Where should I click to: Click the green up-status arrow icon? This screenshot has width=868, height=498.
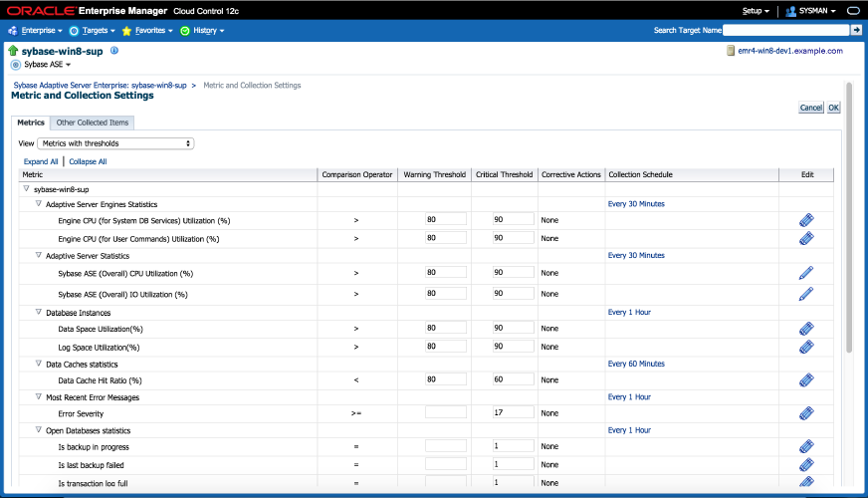click(13, 51)
